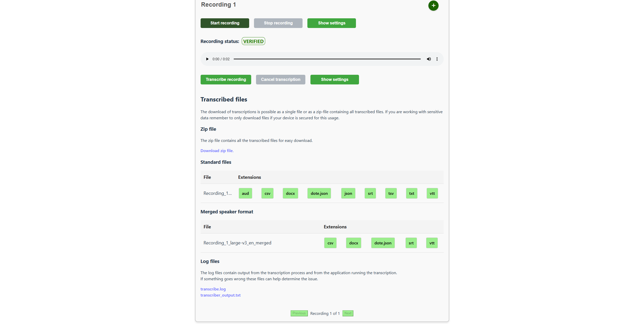644x324 pixels.
Task: Click the green plus add-recording icon
Action: coord(433,6)
